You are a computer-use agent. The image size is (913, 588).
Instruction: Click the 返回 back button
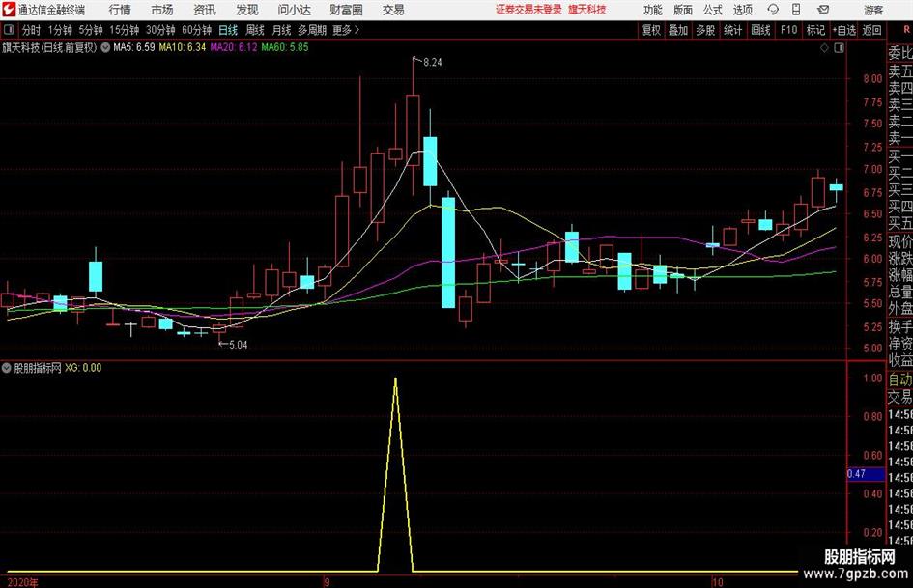[x=872, y=30]
